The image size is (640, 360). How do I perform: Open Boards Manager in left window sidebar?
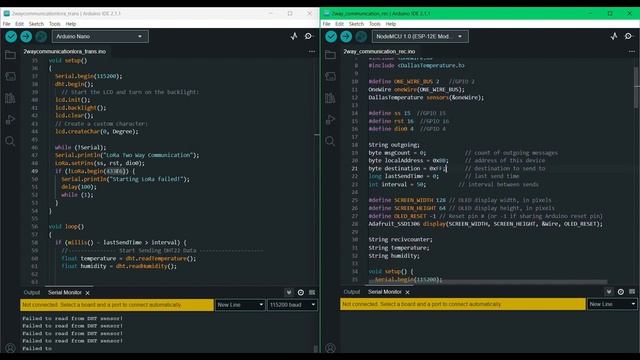10,76
